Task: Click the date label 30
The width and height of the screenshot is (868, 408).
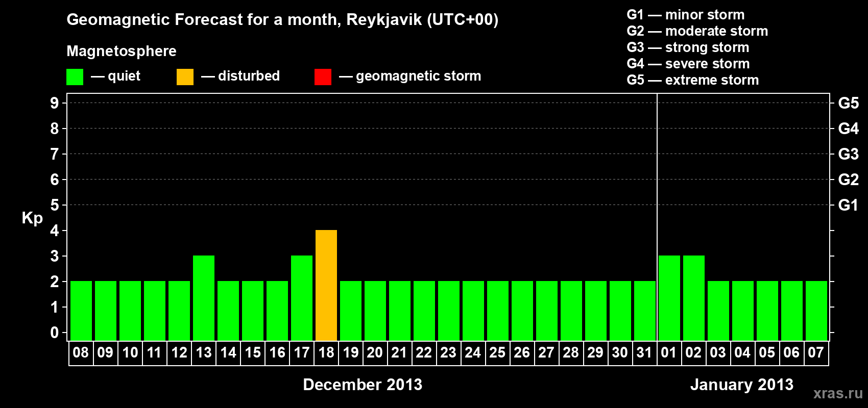Action: (620, 352)
